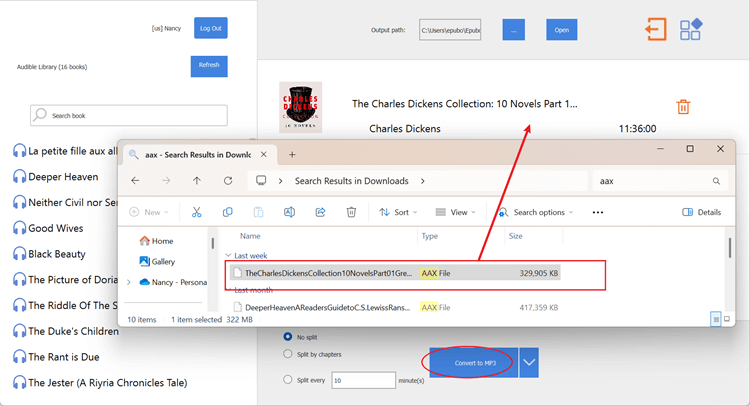
Task: Click the orange export/logout arrow icon
Action: pyautogui.click(x=656, y=29)
